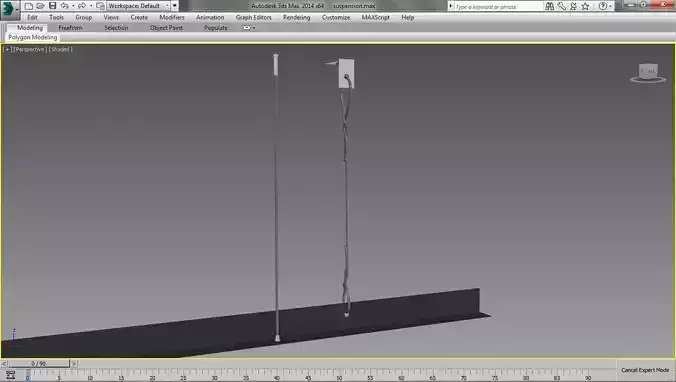Step the time slider back with left arrow
This screenshot has width=676, height=382.
(4, 363)
